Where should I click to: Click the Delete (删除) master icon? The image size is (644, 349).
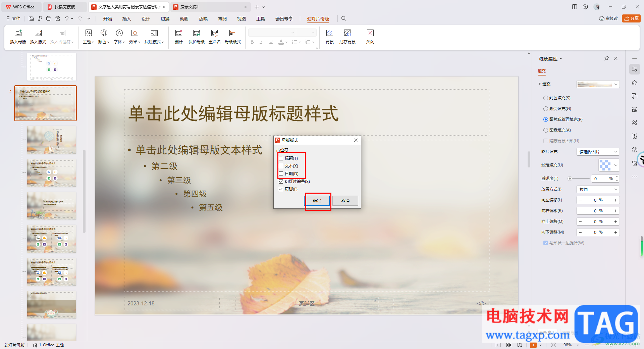point(179,33)
